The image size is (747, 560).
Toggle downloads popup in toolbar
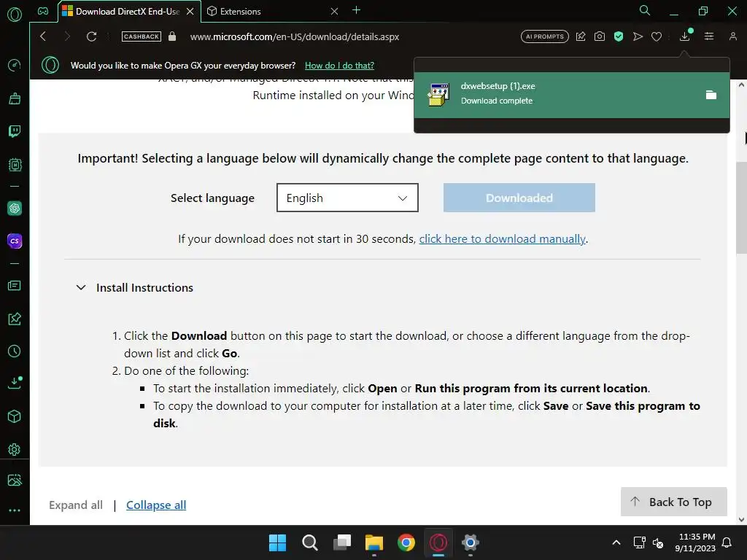[685, 36]
